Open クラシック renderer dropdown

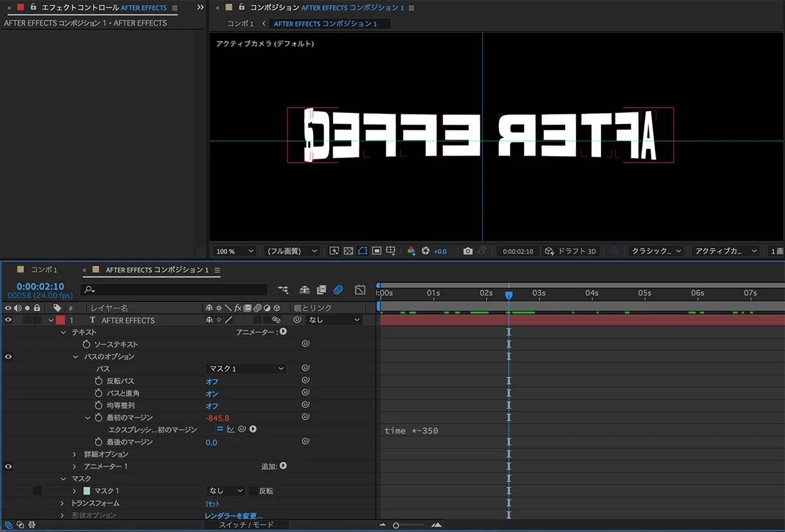[656, 251]
